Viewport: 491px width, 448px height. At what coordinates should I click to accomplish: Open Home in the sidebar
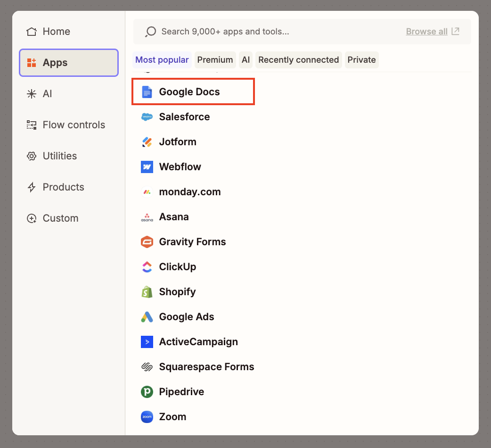69,31
